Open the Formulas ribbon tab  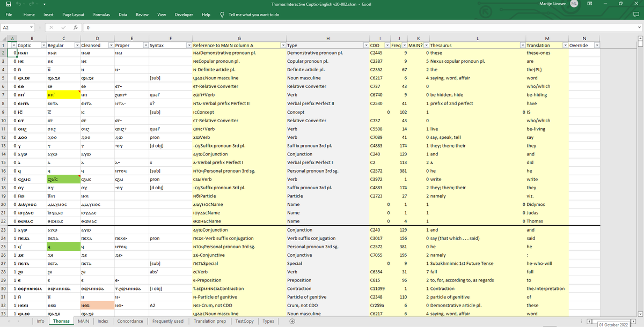[102, 14]
